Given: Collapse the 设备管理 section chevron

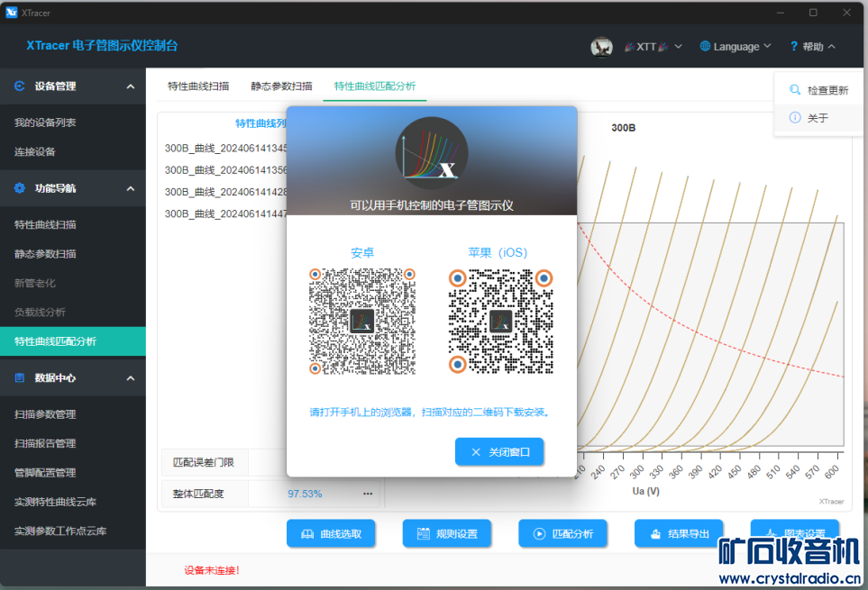Looking at the screenshot, I should (131, 86).
